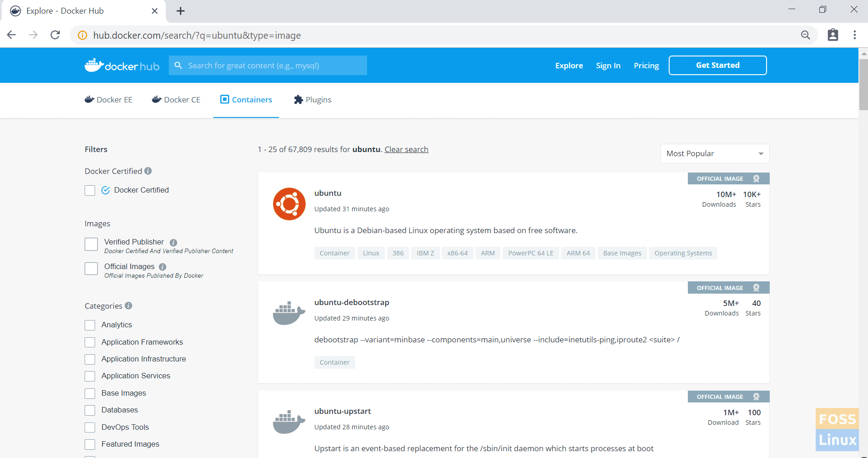The width and height of the screenshot is (868, 458).
Task: Reload the page with the refresh icon
Action: 55,35
